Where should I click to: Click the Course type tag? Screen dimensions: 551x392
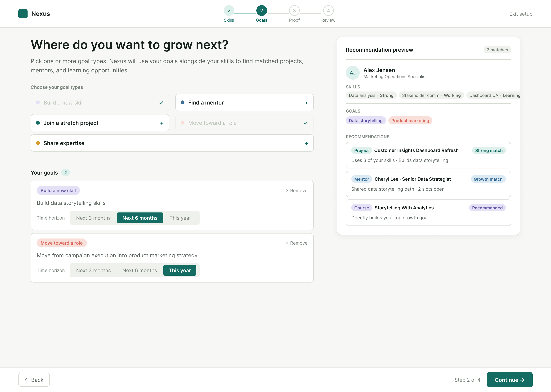(x=361, y=208)
